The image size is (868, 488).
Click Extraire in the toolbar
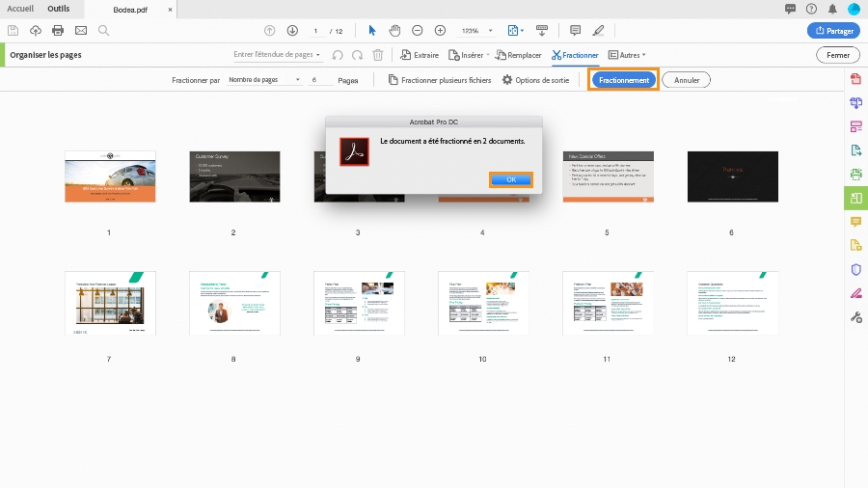point(420,55)
